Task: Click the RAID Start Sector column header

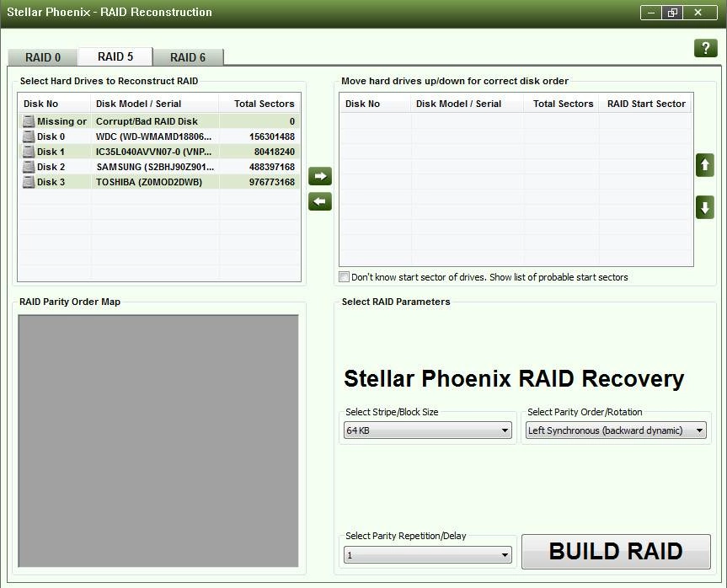Action: [x=646, y=104]
